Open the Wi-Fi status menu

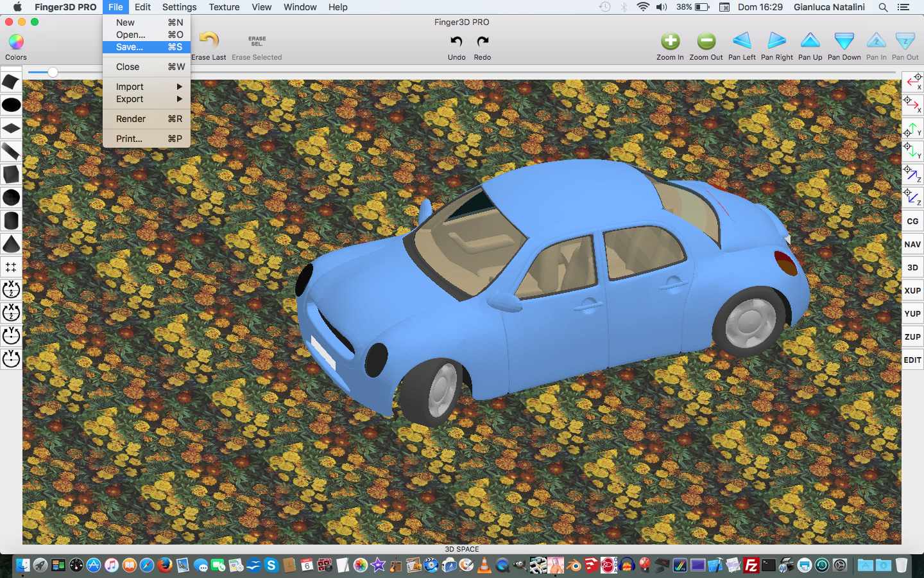642,7
